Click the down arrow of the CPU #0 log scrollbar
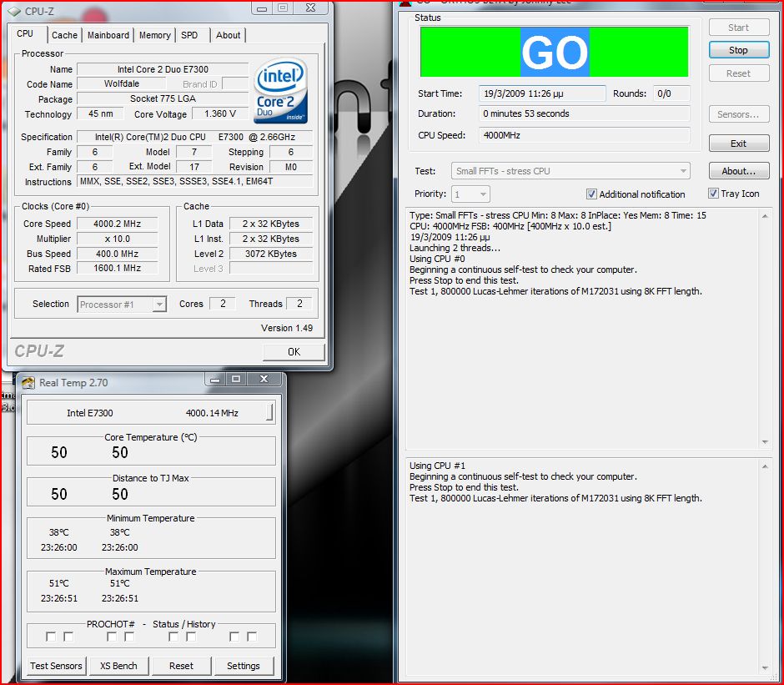 [765, 442]
